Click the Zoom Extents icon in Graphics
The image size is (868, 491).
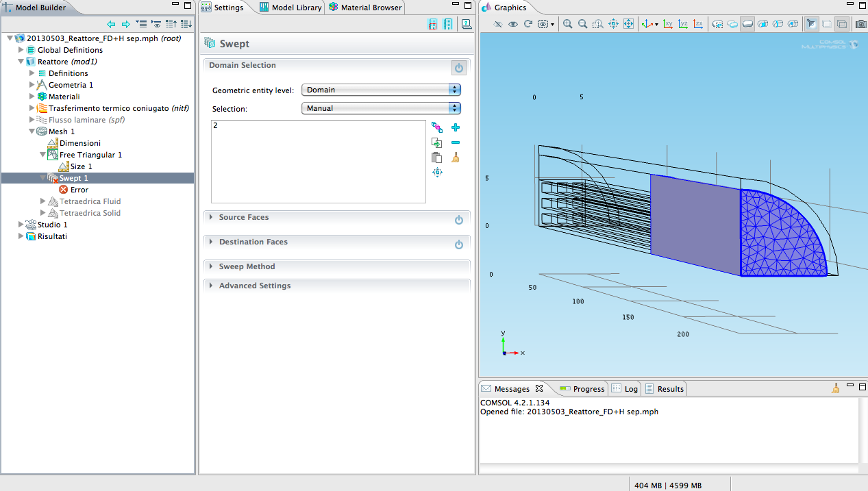(628, 24)
